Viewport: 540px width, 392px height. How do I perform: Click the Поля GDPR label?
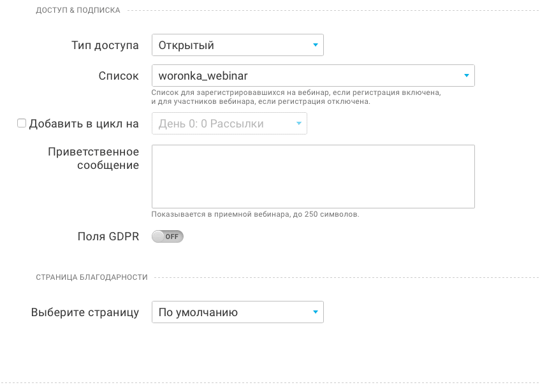click(108, 236)
